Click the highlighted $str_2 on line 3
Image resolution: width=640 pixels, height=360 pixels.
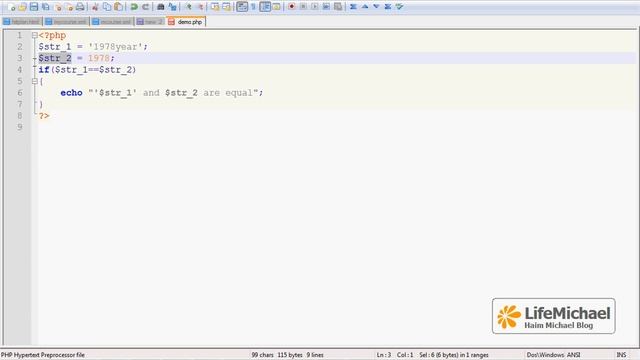pos(55,58)
